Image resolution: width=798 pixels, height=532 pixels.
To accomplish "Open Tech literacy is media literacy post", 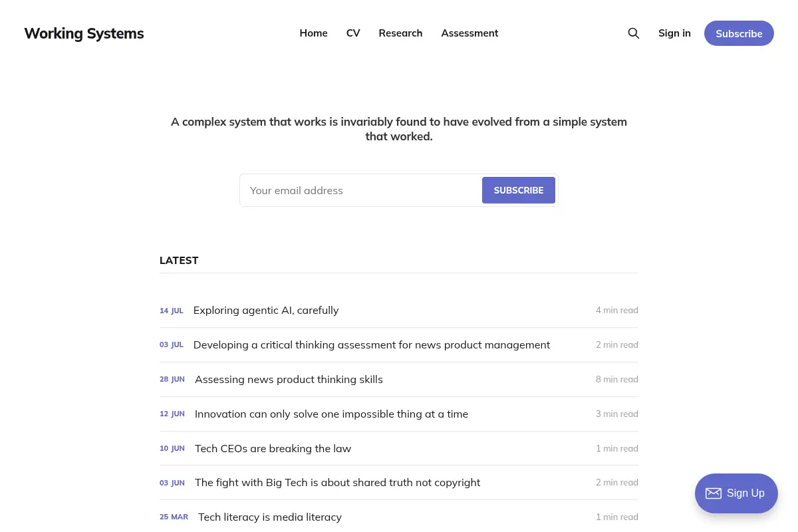I will [x=270, y=517].
